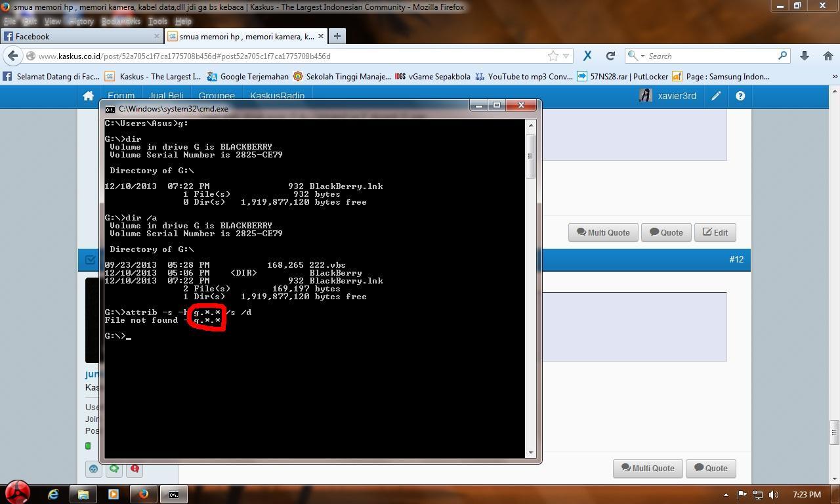Screen dimensions: 840x504
Task: Open the search engine selector dropdown
Action: pos(636,56)
